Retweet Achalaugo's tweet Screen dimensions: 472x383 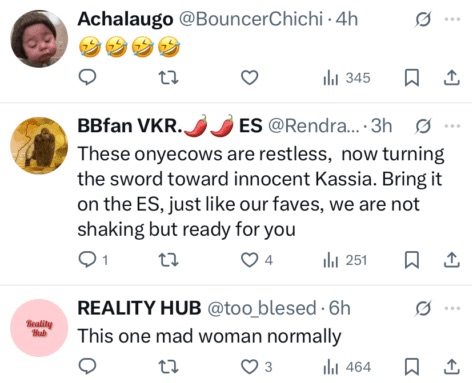tap(168, 78)
